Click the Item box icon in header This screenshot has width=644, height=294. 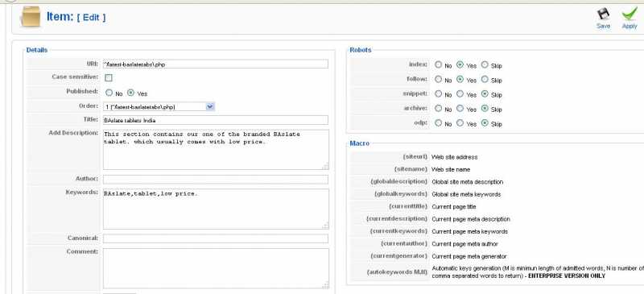click(31, 17)
